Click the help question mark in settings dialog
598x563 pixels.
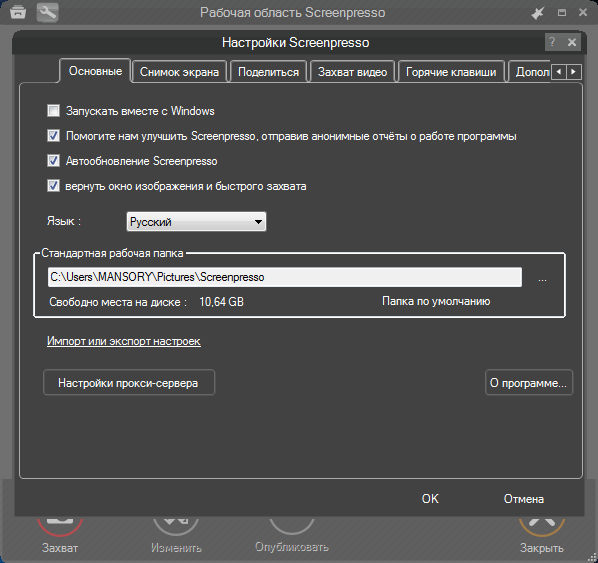(x=552, y=42)
